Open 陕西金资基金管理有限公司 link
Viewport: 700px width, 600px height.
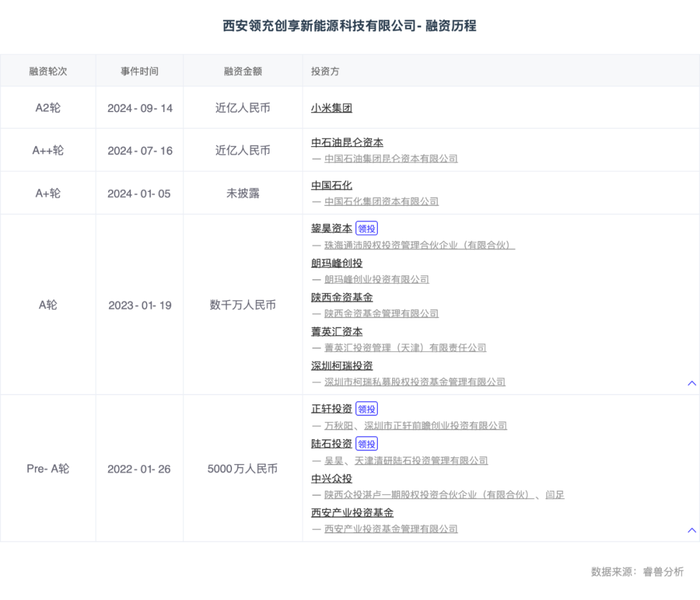(x=382, y=314)
